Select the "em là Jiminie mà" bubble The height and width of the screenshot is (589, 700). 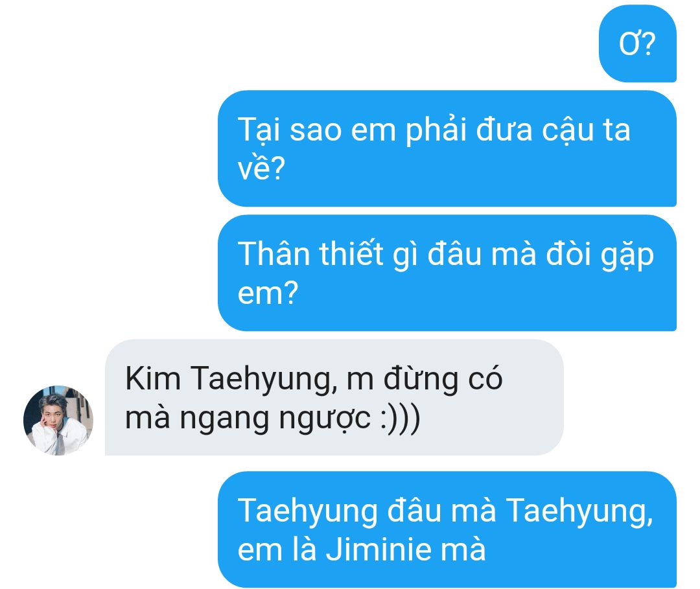(x=447, y=529)
